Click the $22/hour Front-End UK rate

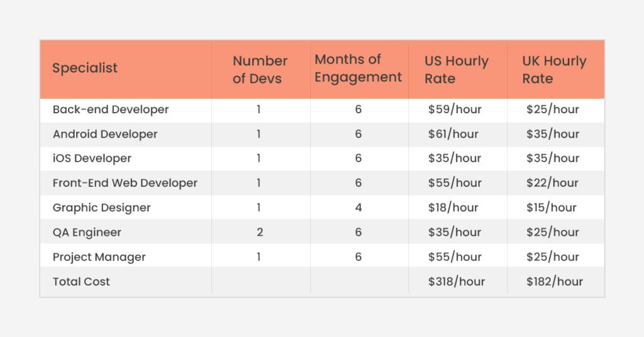pos(552,183)
